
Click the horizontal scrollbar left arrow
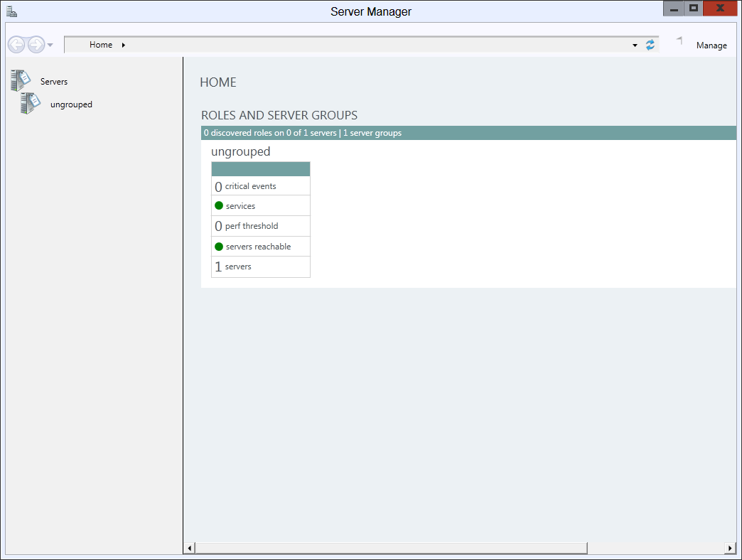pyautogui.click(x=189, y=548)
